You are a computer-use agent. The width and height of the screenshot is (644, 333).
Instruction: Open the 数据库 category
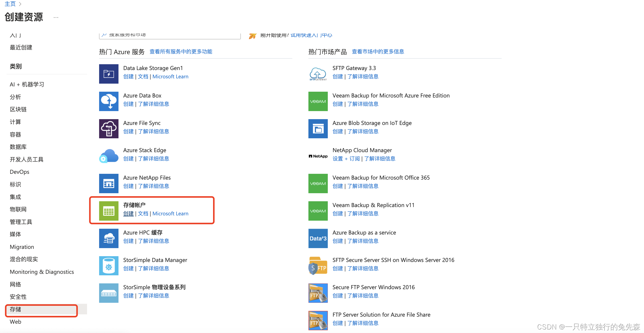point(18,147)
